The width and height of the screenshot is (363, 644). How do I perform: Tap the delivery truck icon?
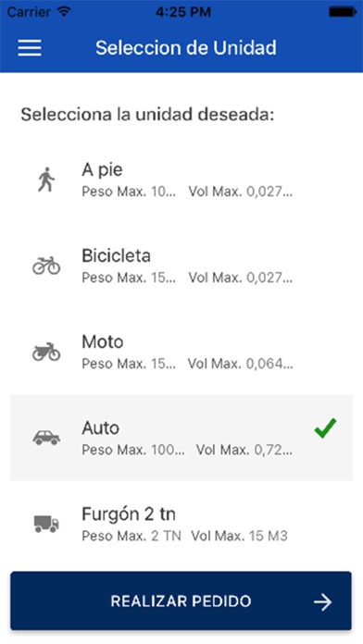pyautogui.click(x=46, y=524)
